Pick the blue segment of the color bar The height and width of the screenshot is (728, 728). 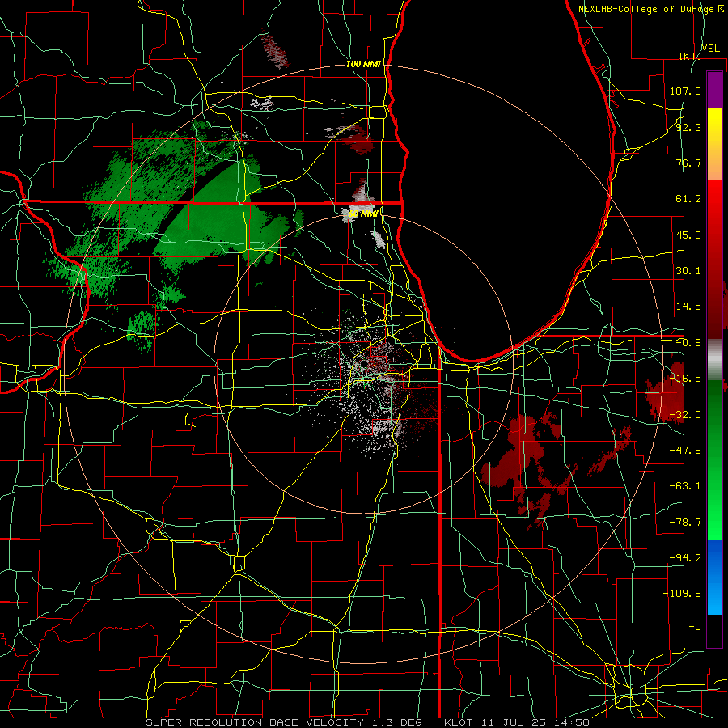click(714, 577)
